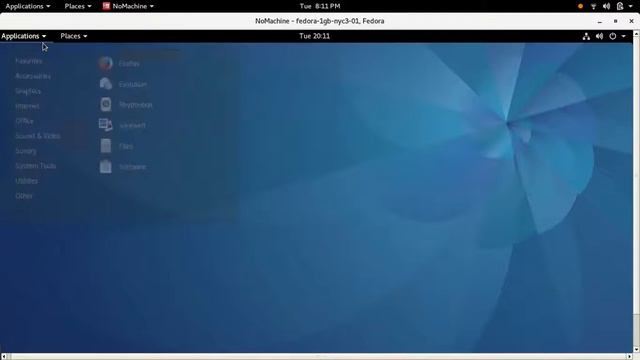Click the remote Fedora volume icon

coord(599,36)
